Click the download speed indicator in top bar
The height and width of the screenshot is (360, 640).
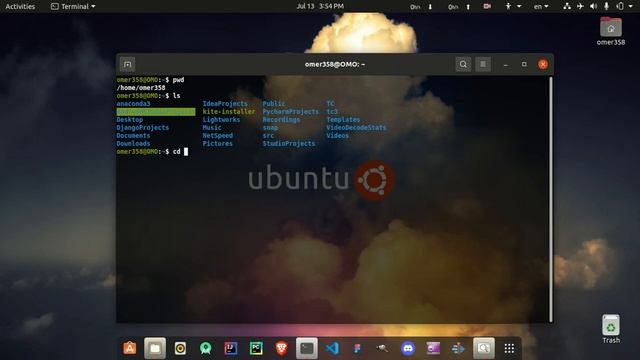(421, 7)
